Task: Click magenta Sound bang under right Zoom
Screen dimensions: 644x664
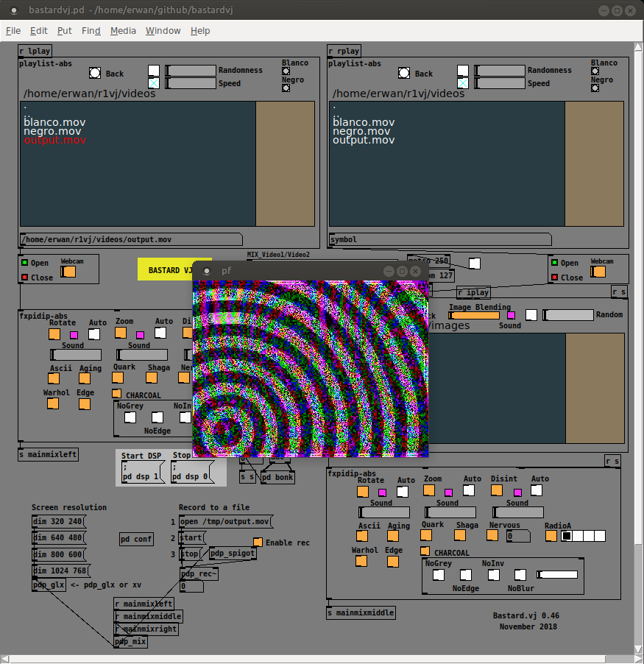Action: click(x=448, y=492)
